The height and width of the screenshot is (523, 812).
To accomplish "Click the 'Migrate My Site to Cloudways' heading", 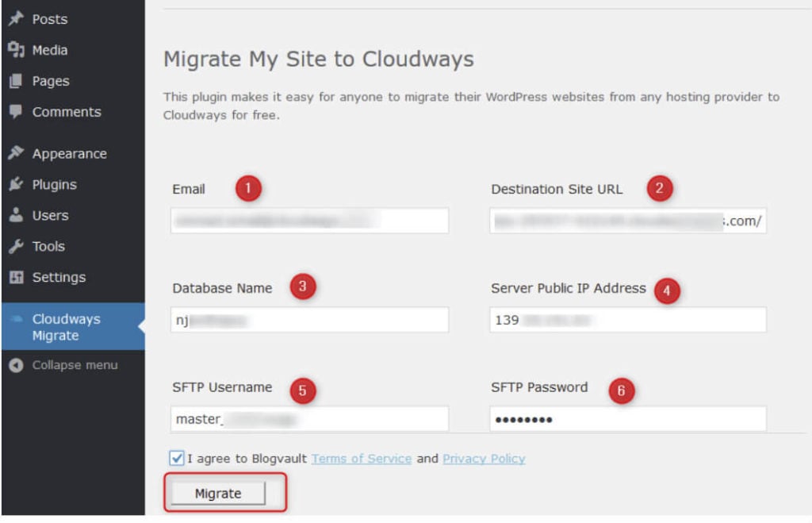I will tap(319, 59).
